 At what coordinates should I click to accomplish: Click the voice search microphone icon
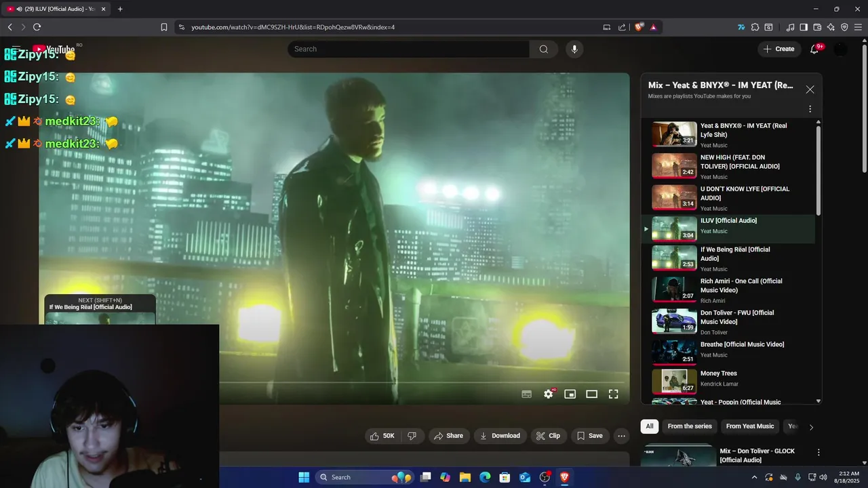click(574, 49)
